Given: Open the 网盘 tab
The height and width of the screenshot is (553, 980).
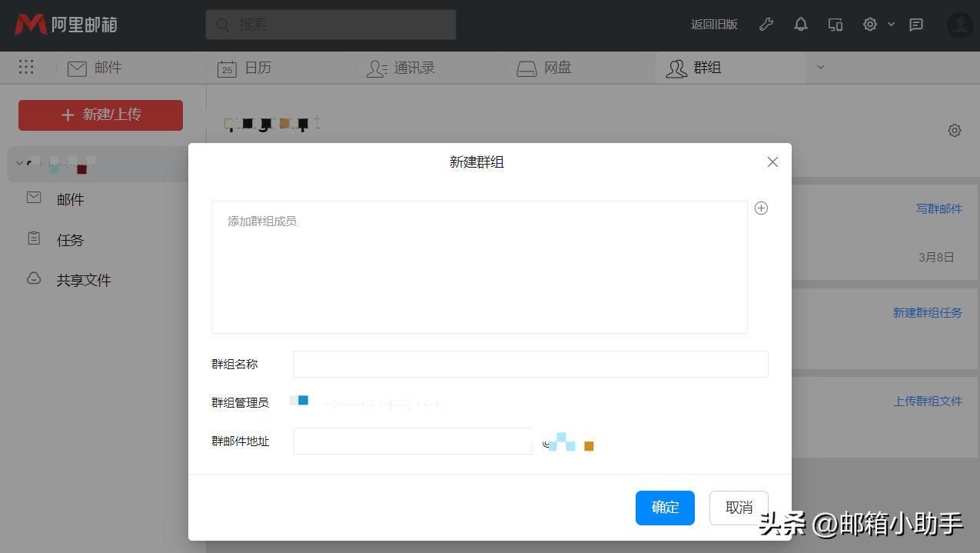Looking at the screenshot, I should [544, 68].
